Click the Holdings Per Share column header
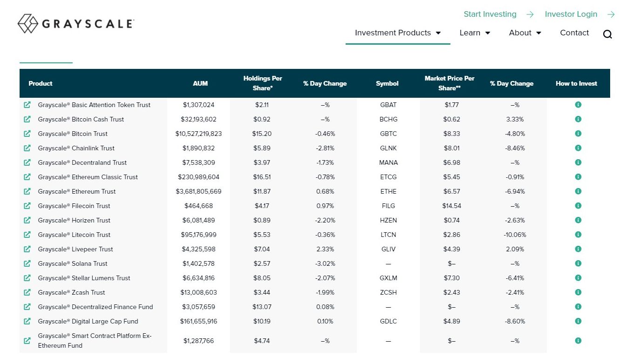The height and width of the screenshot is (364, 626). (x=263, y=83)
